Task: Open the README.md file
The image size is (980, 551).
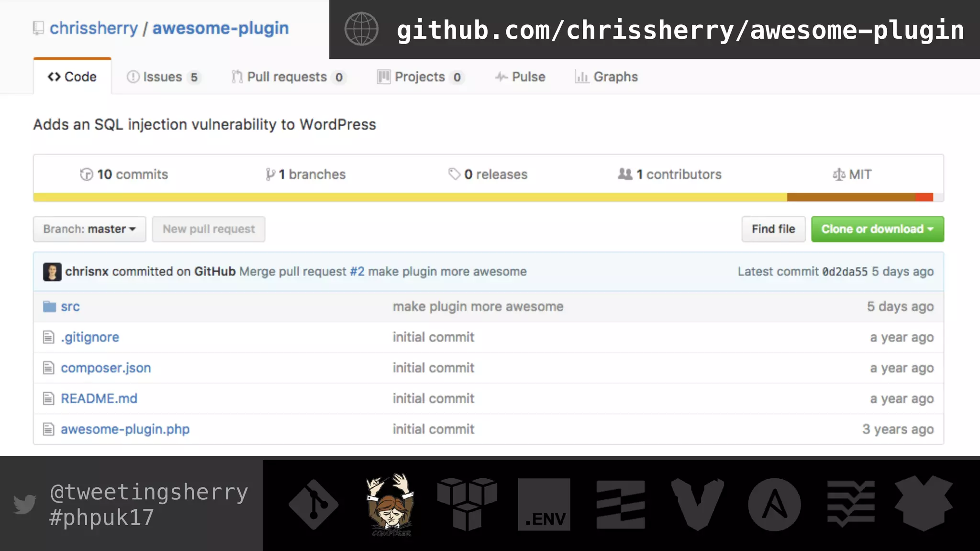Action: coord(99,398)
